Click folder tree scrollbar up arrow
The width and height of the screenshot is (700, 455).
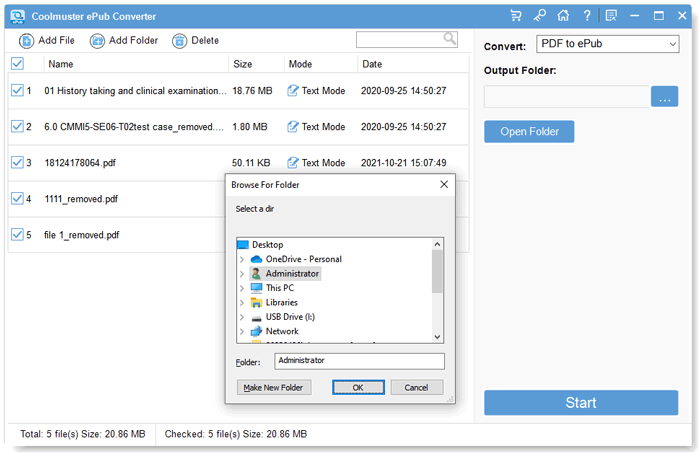click(x=438, y=244)
